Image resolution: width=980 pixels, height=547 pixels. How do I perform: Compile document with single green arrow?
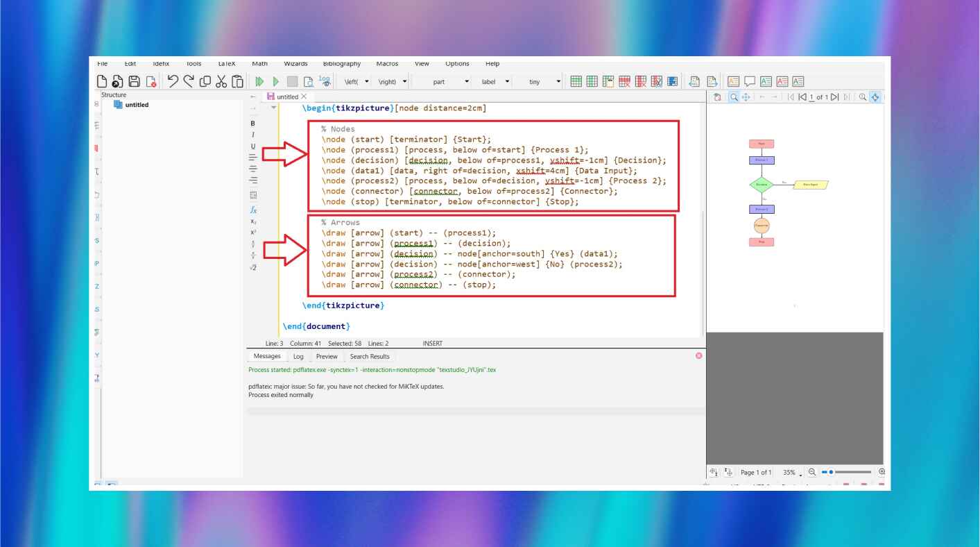[x=276, y=81]
